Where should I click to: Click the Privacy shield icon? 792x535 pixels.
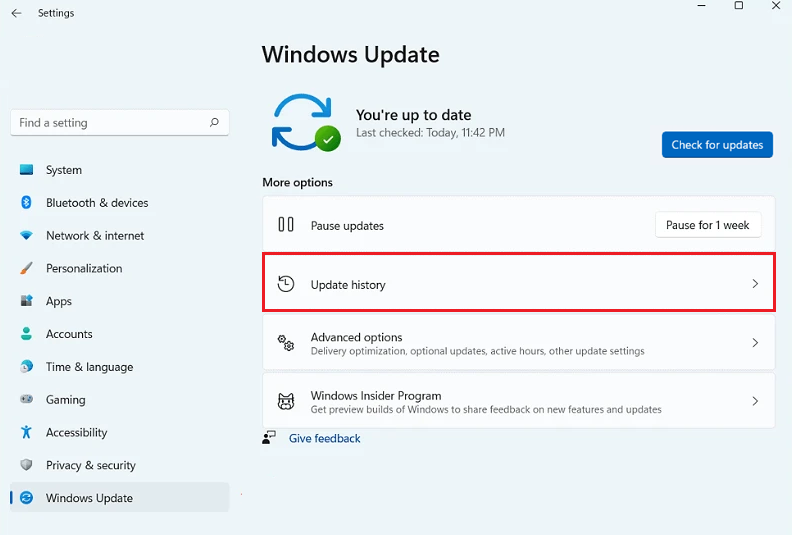click(26, 465)
